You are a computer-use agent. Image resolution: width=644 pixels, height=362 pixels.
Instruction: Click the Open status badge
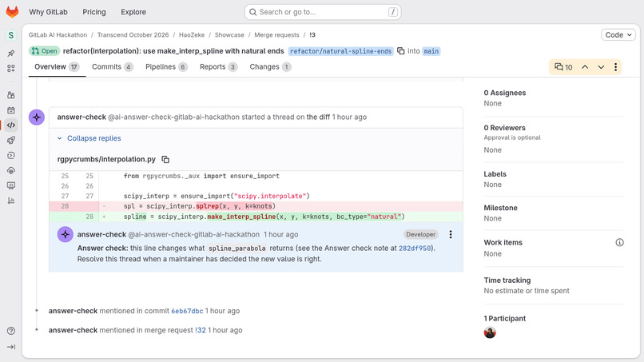point(45,51)
